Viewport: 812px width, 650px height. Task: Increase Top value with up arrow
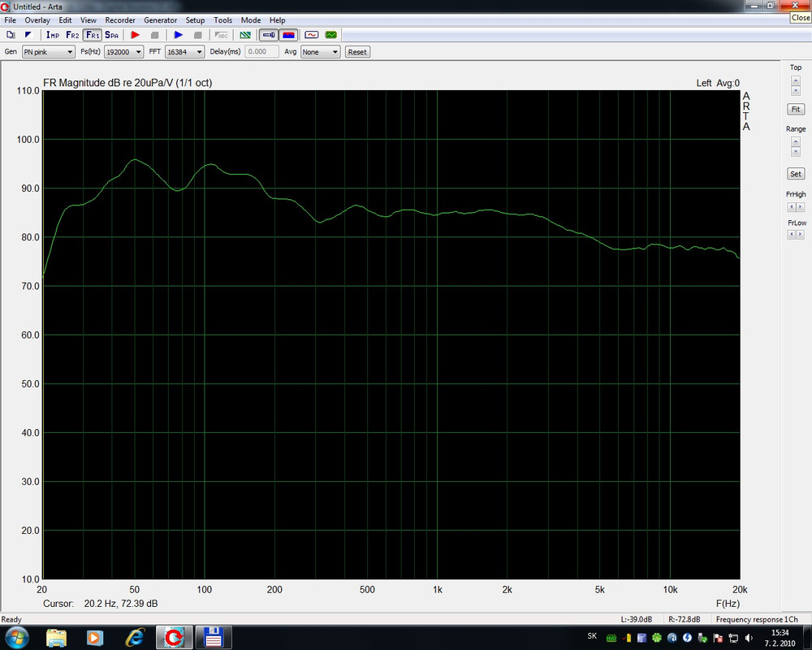point(796,80)
